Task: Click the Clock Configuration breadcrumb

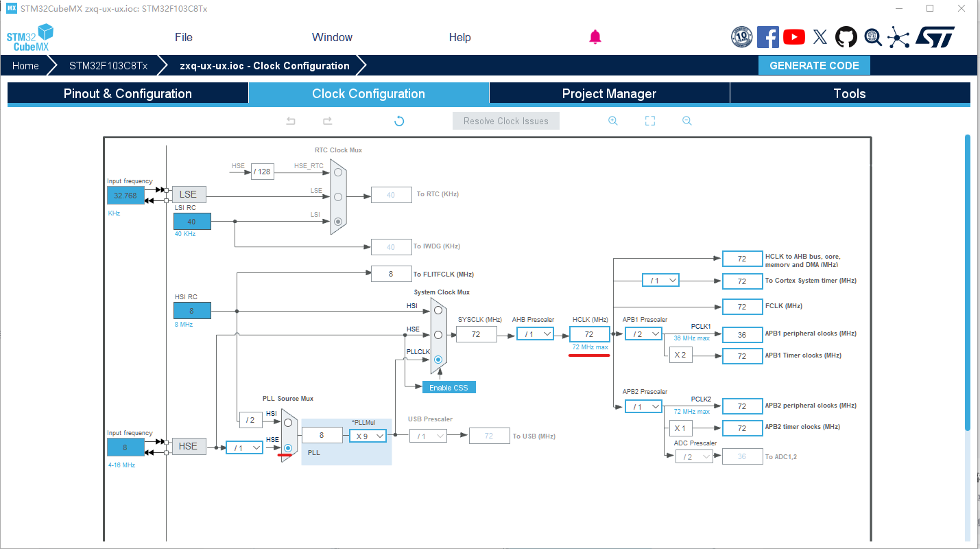Action: (265, 66)
